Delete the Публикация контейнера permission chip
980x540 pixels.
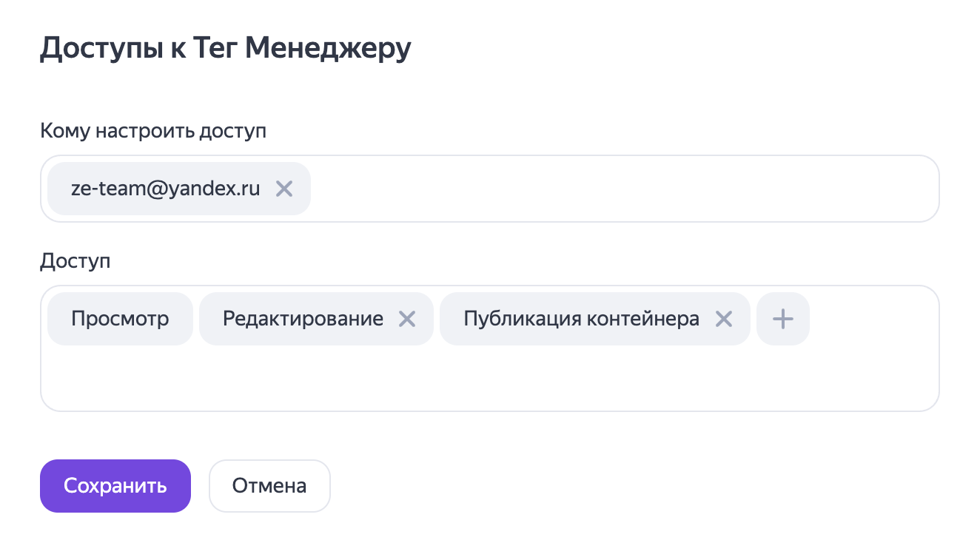tap(723, 319)
